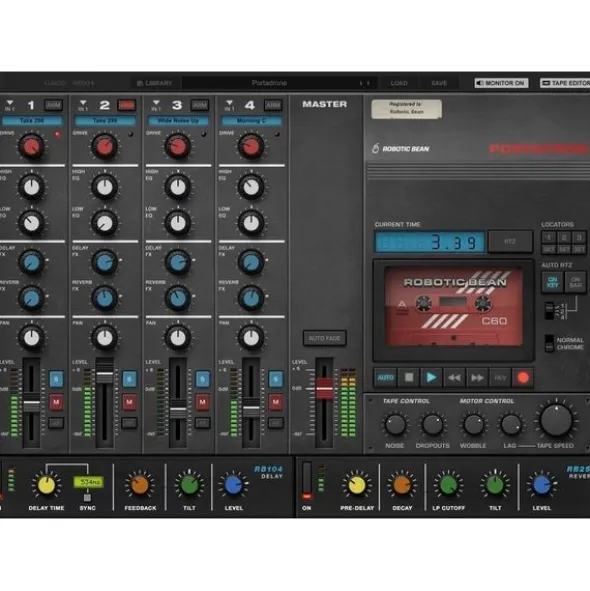This screenshot has height=591, width=590.
Task: Click the track 1 Drive knob
Action: coord(32,146)
